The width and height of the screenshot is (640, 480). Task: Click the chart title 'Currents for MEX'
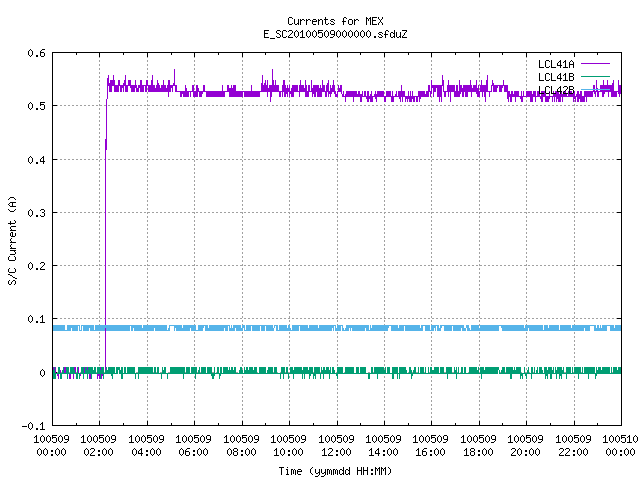pyautogui.click(x=335, y=21)
